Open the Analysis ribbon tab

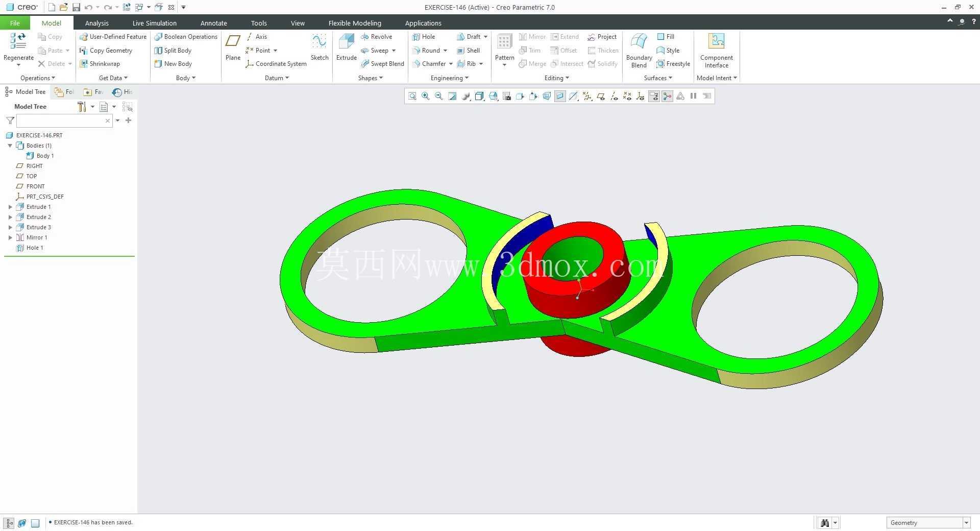coord(96,23)
